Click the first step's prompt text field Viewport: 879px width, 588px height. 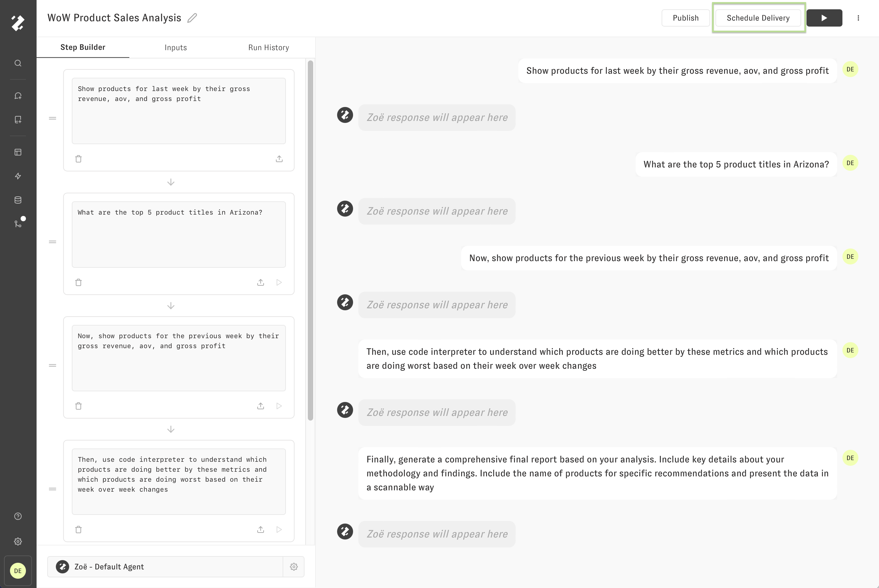(x=179, y=111)
